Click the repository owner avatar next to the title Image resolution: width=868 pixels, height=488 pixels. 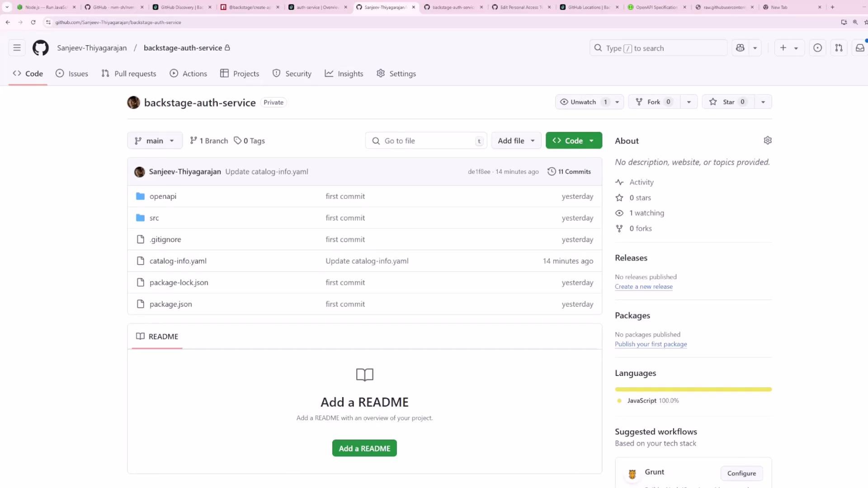tap(133, 103)
